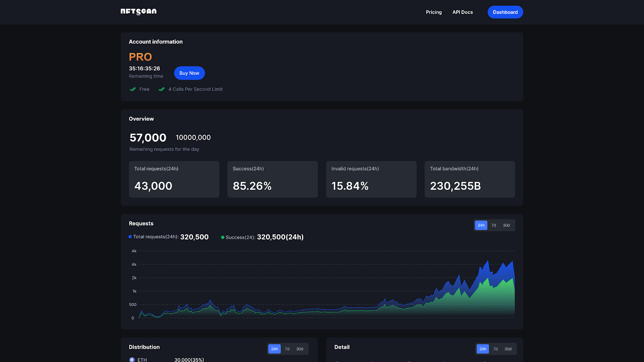
Task: Click the Success(24h) 85.26% card
Action: tap(272, 179)
